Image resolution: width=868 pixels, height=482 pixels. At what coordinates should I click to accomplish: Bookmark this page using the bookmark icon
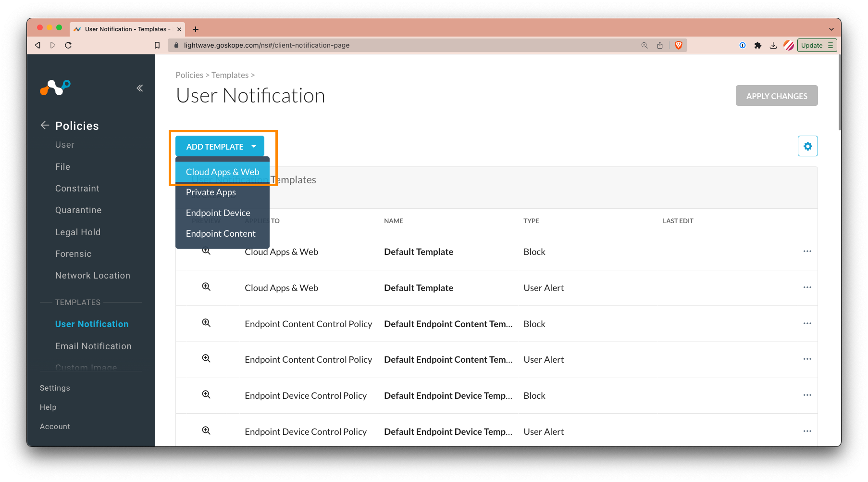tap(157, 45)
